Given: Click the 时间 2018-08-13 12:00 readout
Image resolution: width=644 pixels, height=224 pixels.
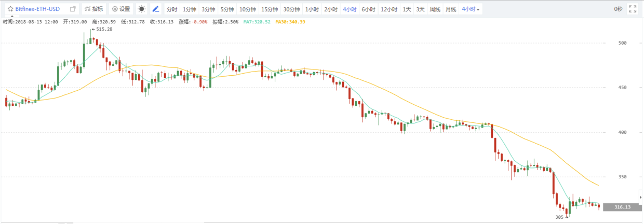Looking at the screenshot, I should (30, 22).
